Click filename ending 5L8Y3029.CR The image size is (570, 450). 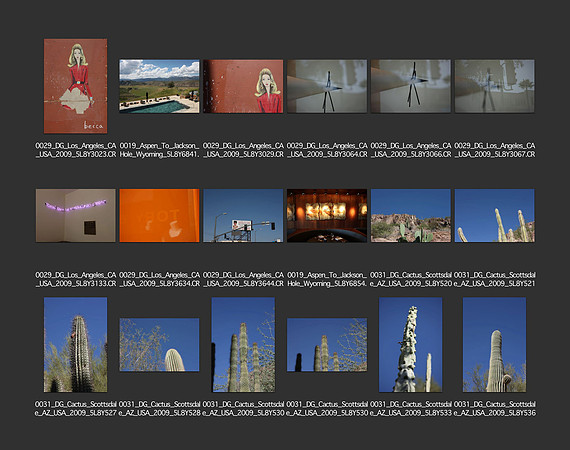pos(243,150)
